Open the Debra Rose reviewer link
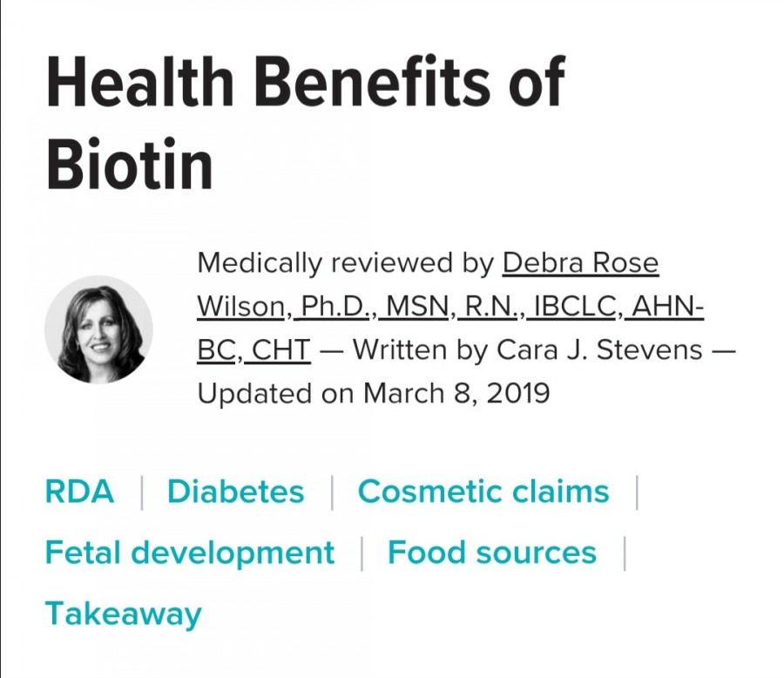The image size is (784, 678). 580,263
